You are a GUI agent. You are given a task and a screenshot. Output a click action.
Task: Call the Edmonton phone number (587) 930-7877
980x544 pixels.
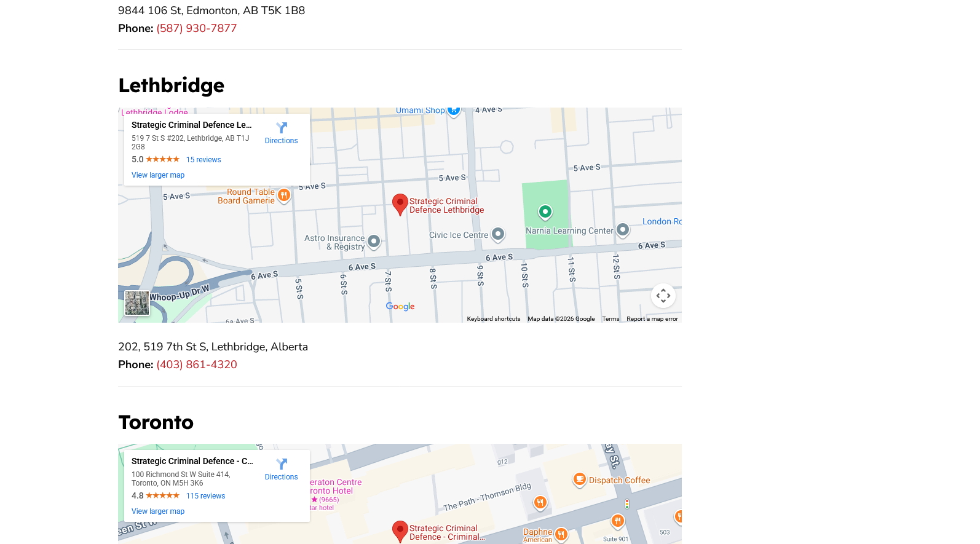pyautogui.click(x=197, y=28)
